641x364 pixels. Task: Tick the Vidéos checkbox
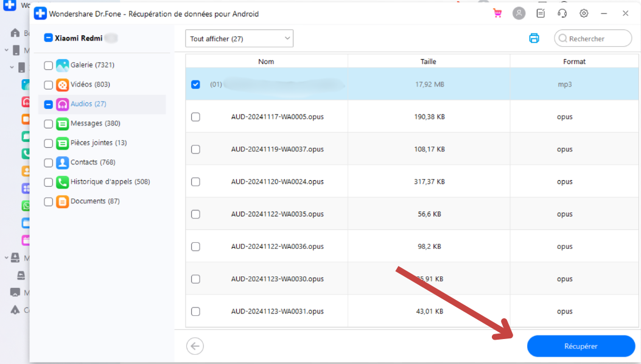(x=48, y=85)
